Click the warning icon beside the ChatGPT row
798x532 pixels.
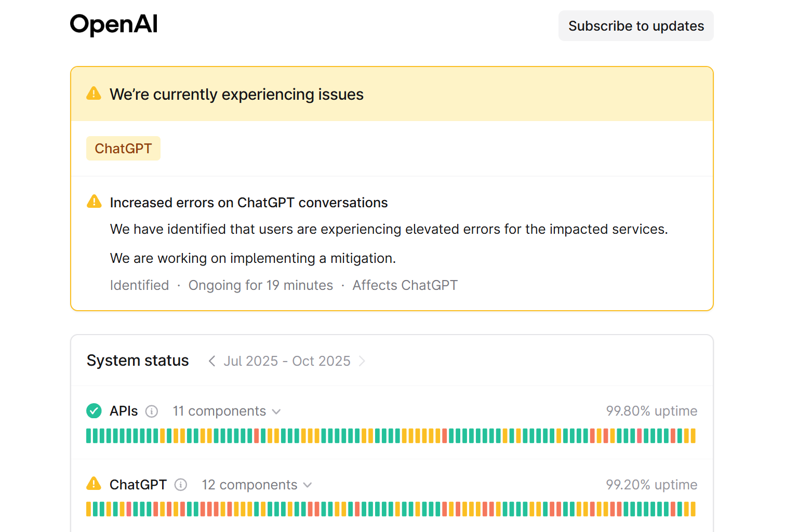[94, 484]
